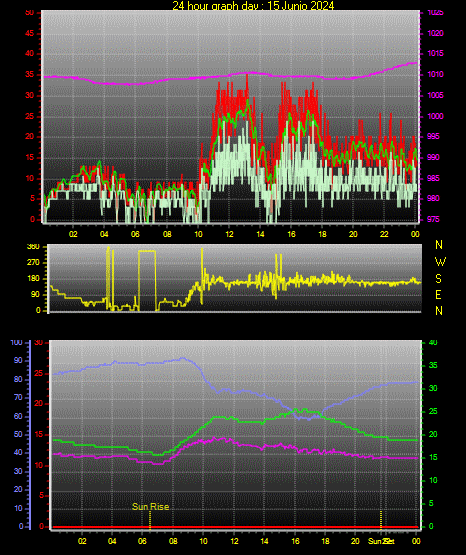Click the '360' wind direction axis label
The image size is (466, 555).
click(x=33, y=247)
